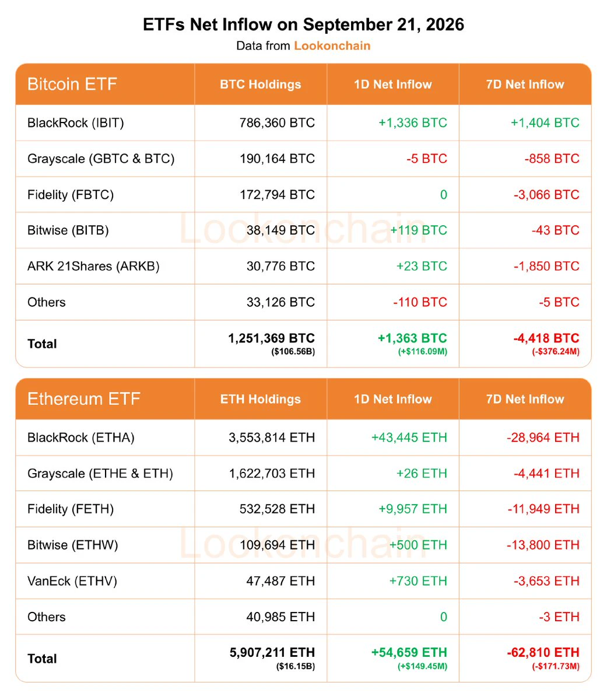Click the -62,810 ETH total value
The height and width of the screenshot is (700, 607).
point(543,653)
